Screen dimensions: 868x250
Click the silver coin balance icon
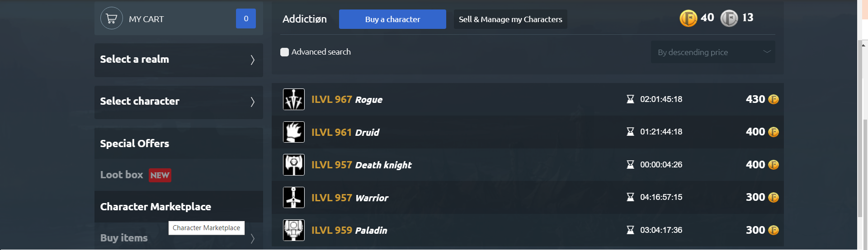click(x=729, y=19)
